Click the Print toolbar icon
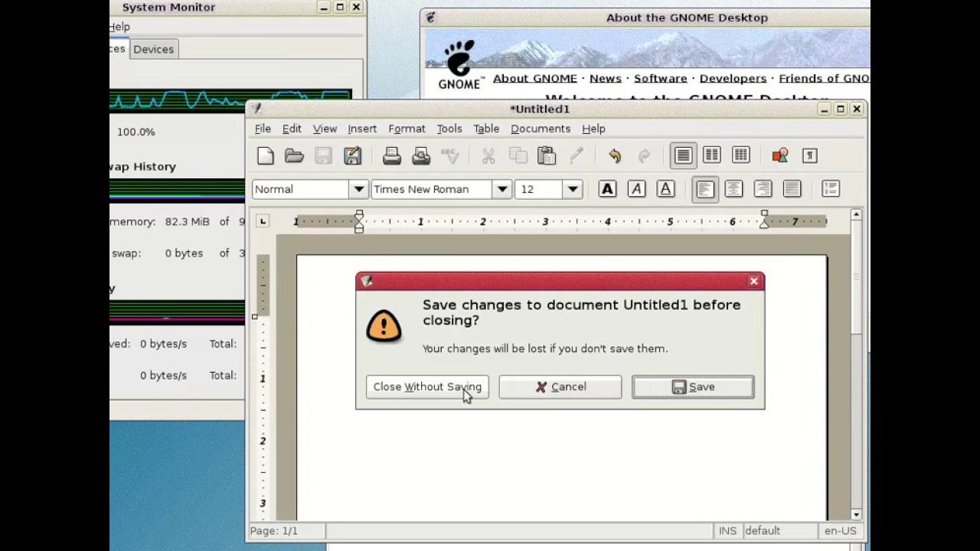This screenshot has width=980, height=551. pyautogui.click(x=392, y=156)
